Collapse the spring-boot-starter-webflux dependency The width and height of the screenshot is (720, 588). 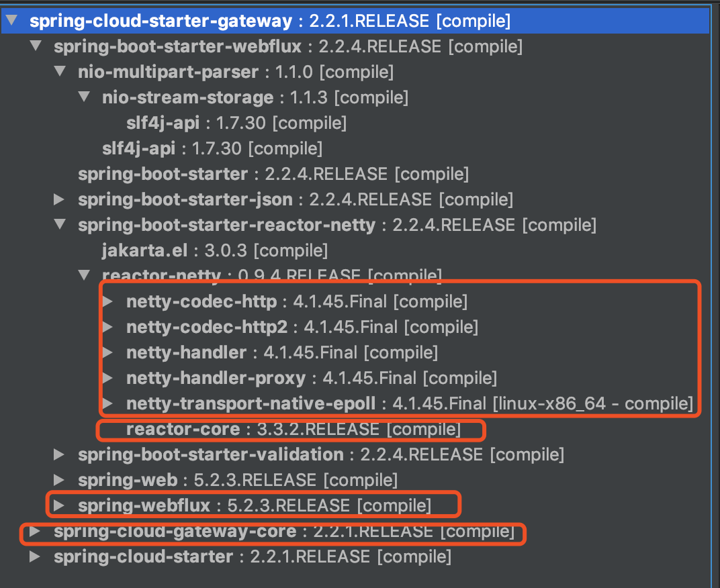pos(36,46)
